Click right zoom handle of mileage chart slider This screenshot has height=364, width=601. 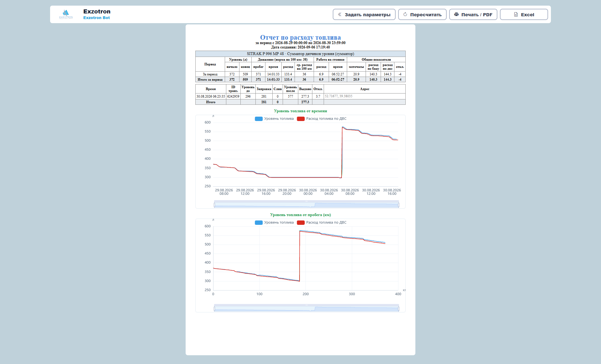[x=398, y=309]
